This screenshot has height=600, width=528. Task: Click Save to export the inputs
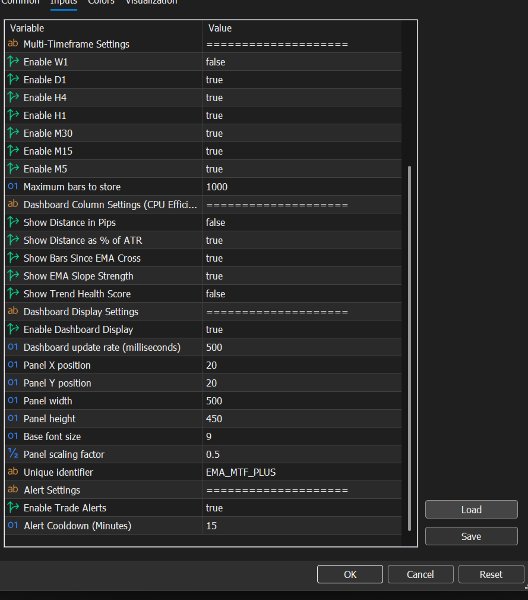coord(471,536)
